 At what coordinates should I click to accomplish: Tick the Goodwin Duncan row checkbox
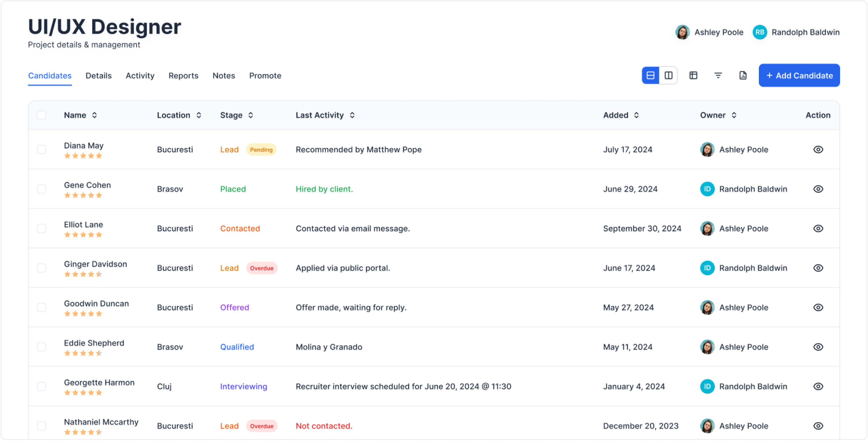tap(41, 308)
